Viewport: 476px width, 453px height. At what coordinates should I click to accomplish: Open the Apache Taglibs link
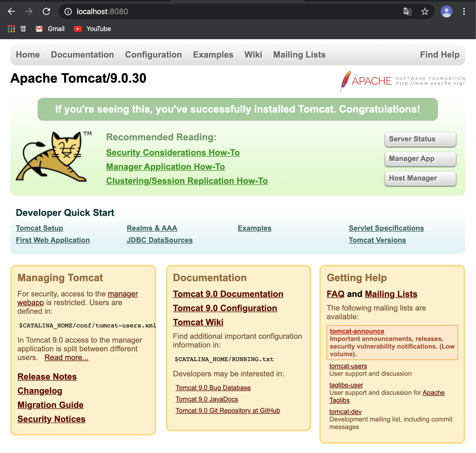tap(433, 393)
